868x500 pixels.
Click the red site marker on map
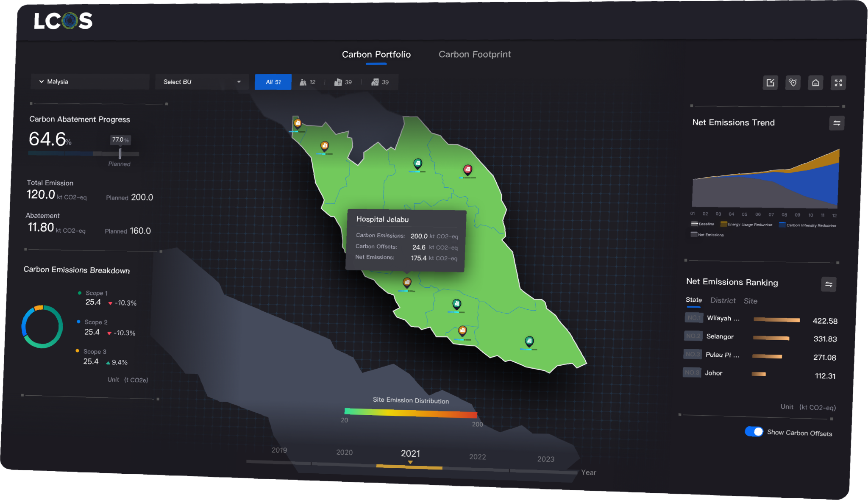467,170
